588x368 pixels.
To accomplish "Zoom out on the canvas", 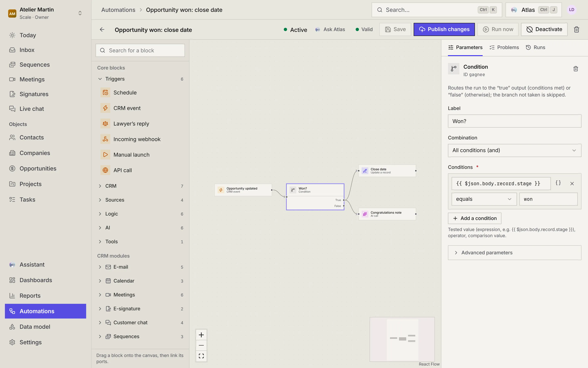I will point(201,345).
